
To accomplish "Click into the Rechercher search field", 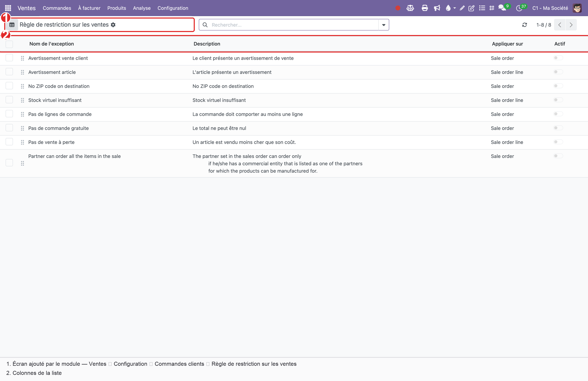I will pos(294,25).
